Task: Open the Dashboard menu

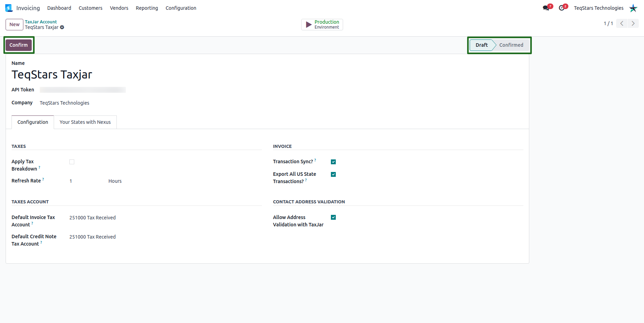Action: coord(59,8)
